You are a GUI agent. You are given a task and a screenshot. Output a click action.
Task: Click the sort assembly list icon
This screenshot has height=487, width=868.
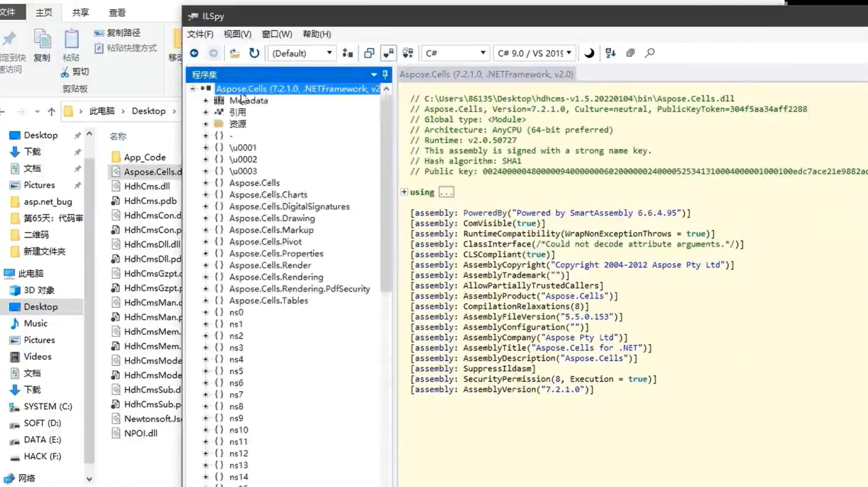pos(610,53)
